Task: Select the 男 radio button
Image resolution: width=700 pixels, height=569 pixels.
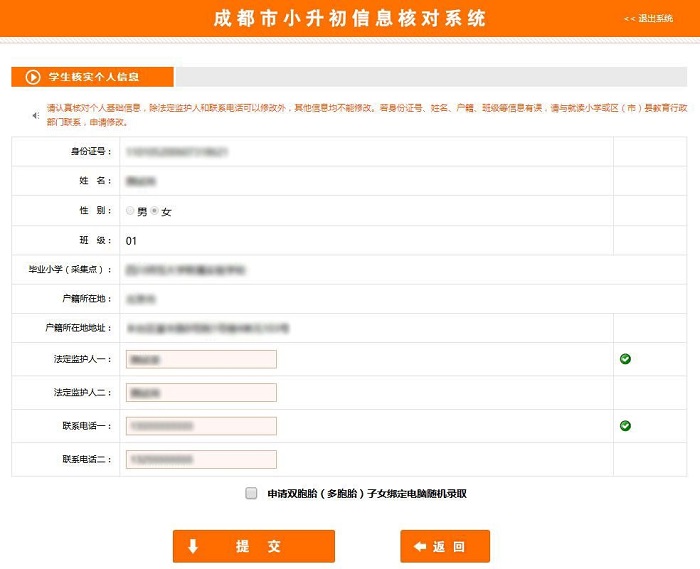Action: [131, 211]
